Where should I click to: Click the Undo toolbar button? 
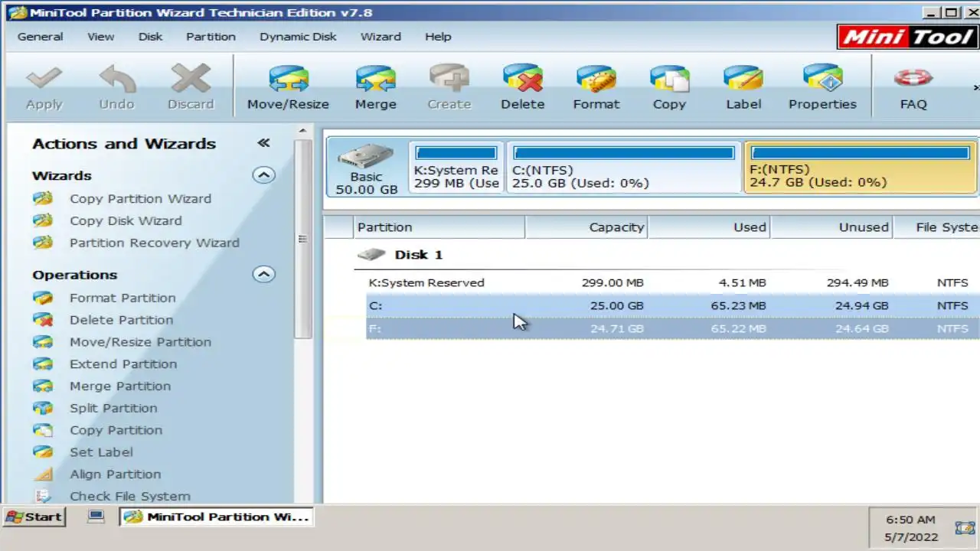pos(116,87)
